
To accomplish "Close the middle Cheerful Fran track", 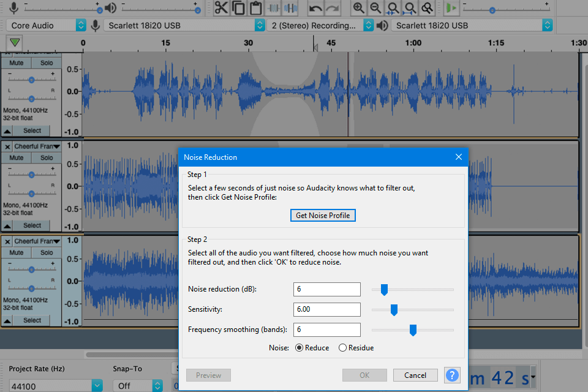I will click(7, 146).
